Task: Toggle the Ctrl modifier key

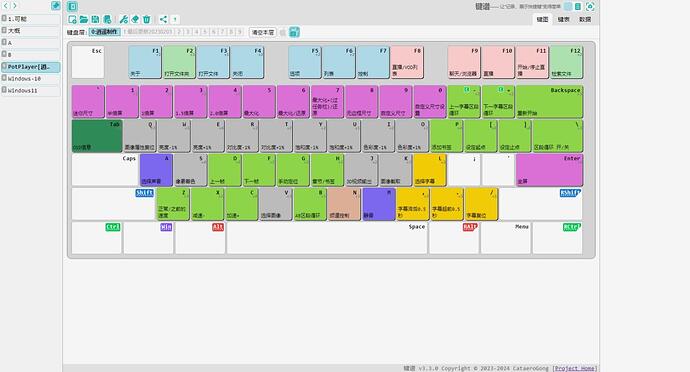Action: coord(113,227)
